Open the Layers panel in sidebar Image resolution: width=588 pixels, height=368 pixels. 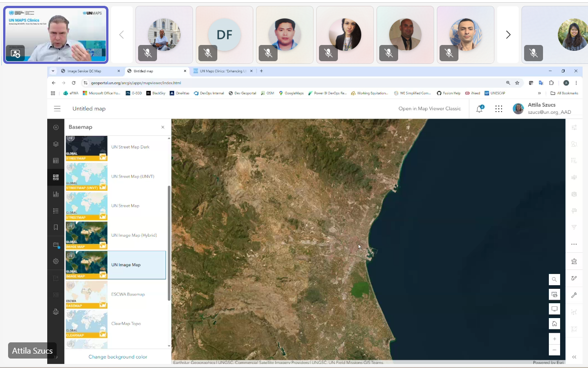[56, 144]
